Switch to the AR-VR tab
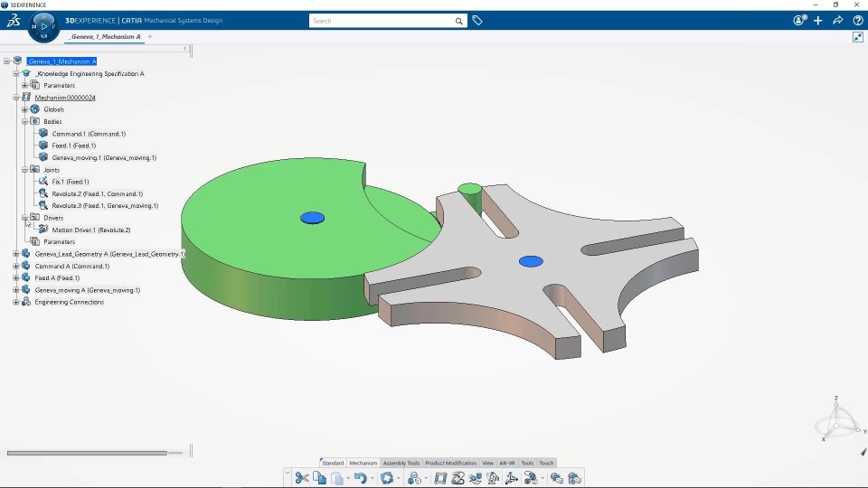The width and height of the screenshot is (868, 488). click(507, 463)
